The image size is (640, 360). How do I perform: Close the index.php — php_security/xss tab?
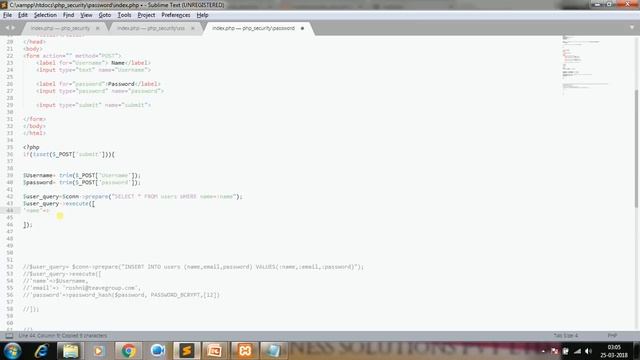(193, 28)
